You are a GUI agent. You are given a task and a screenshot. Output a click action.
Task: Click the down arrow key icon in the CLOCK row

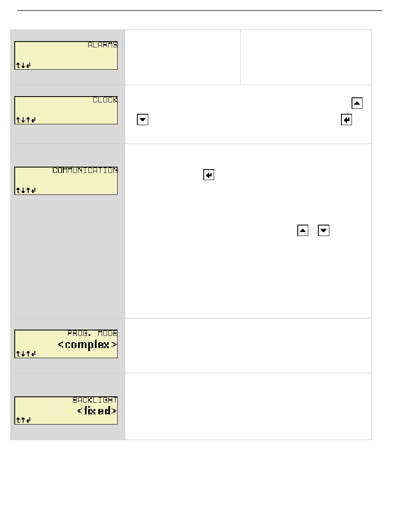point(143,120)
